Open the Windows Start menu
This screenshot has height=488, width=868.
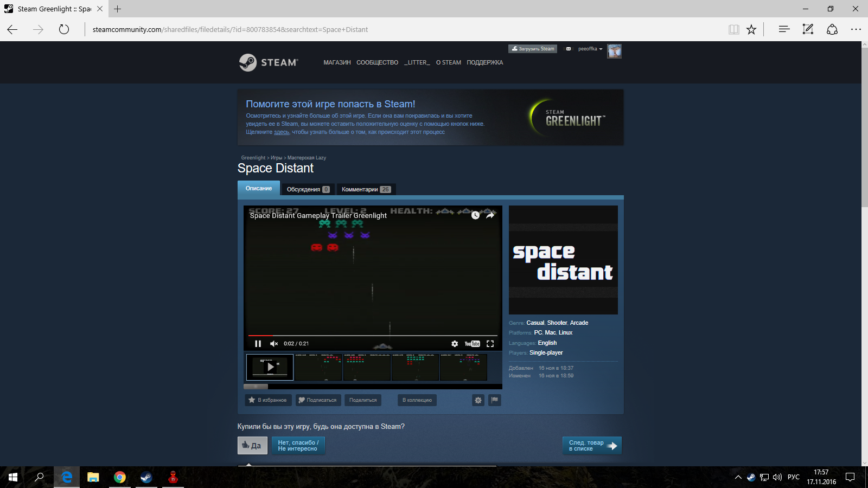point(13,477)
